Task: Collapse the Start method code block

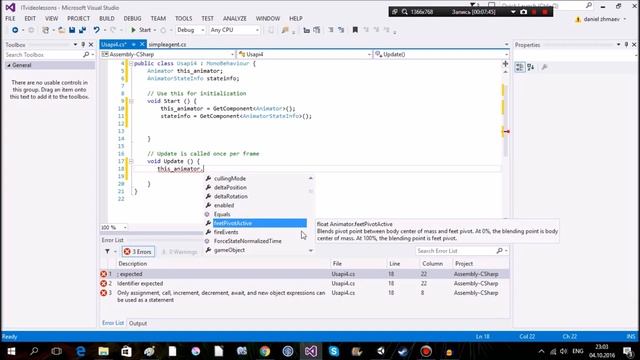Action: (131, 101)
